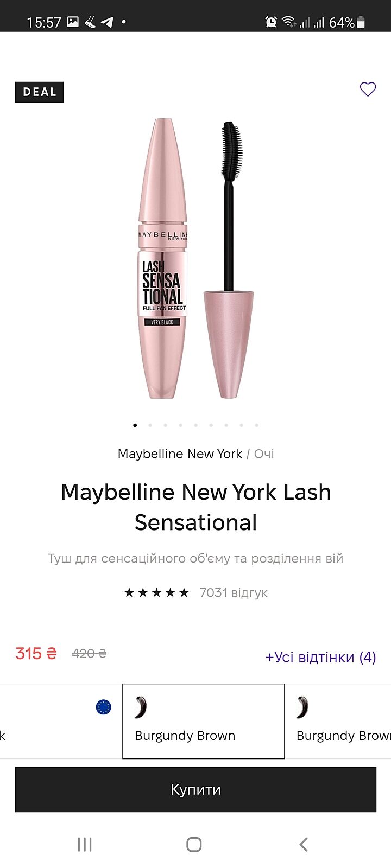Jump to second image carousel dot
This screenshot has width=391, height=868.
pyautogui.click(x=150, y=425)
